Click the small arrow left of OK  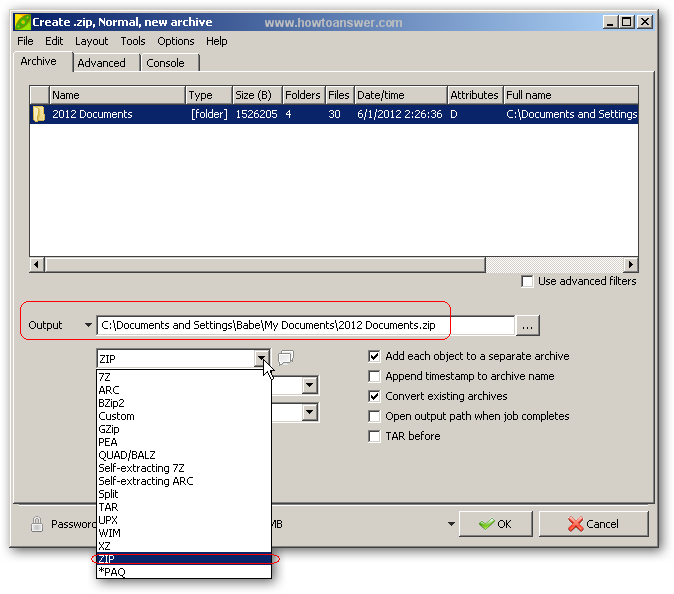451,524
